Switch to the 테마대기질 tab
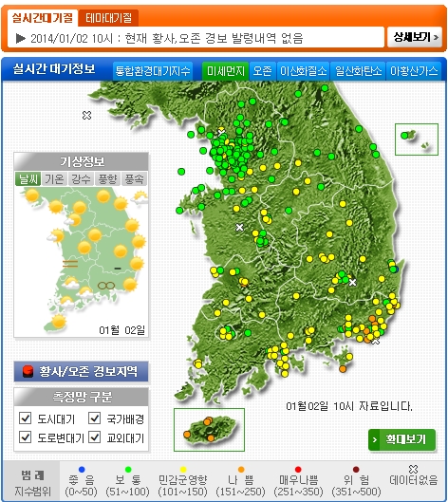Image resolution: width=448 pixels, height=502 pixels. click(x=108, y=18)
